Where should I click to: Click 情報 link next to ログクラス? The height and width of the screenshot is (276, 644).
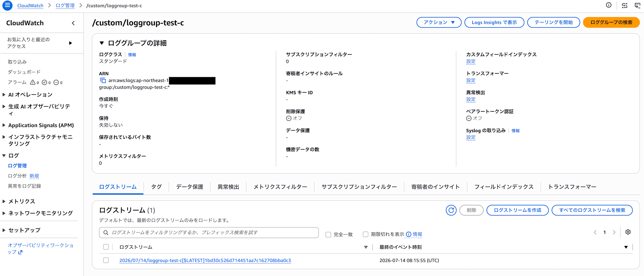(132, 55)
